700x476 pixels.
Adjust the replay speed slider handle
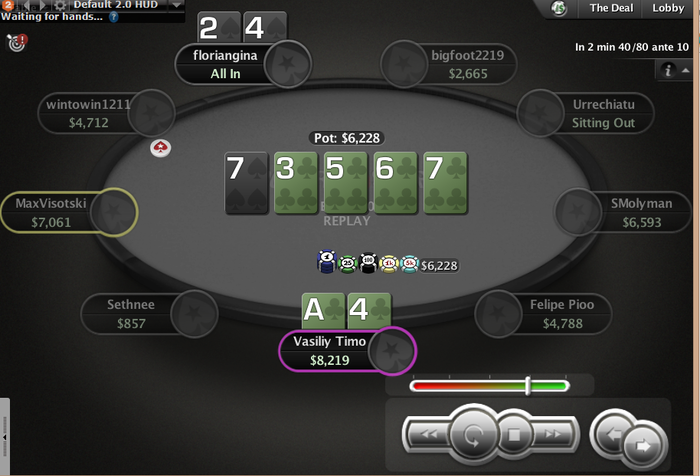tap(528, 385)
